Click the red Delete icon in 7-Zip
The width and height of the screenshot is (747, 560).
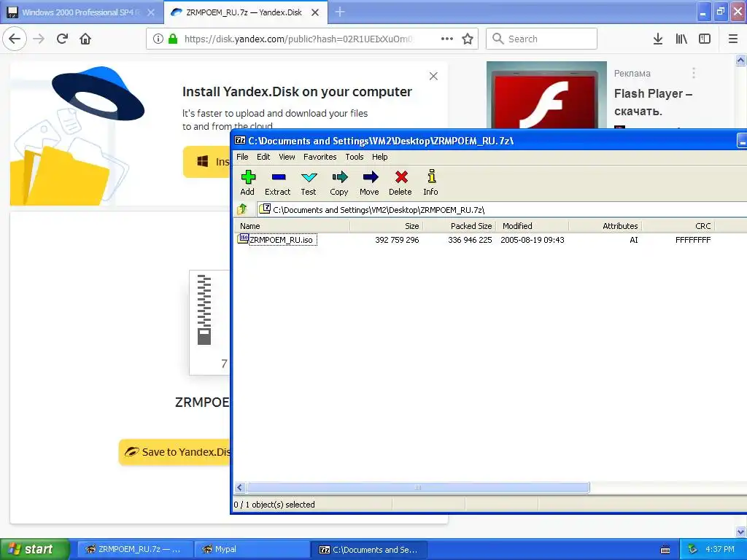(x=400, y=183)
